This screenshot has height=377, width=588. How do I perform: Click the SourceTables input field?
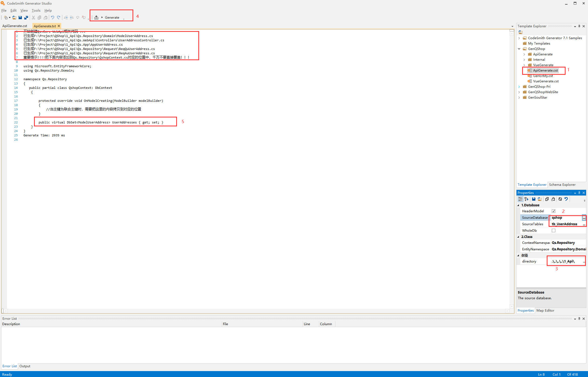point(566,223)
